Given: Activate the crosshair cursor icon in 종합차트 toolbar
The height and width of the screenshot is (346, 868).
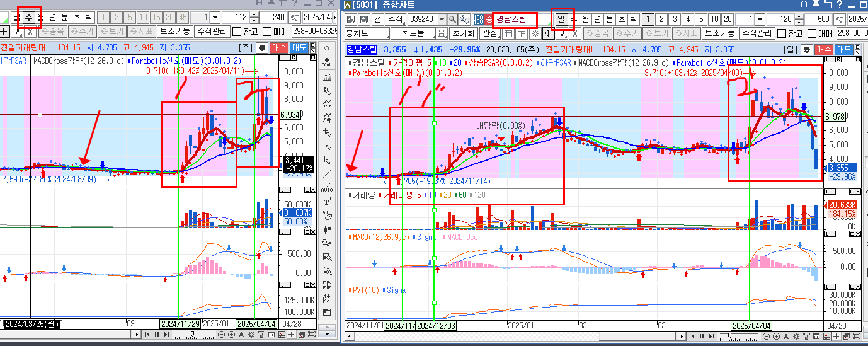Looking at the screenshot, I should coord(549,33).
